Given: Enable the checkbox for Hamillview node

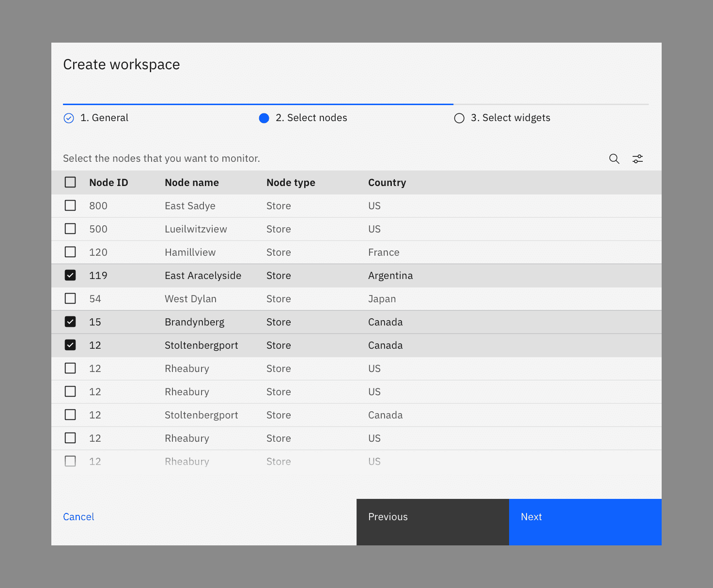Looking at the screenshot, I should [x=70, y=252].
